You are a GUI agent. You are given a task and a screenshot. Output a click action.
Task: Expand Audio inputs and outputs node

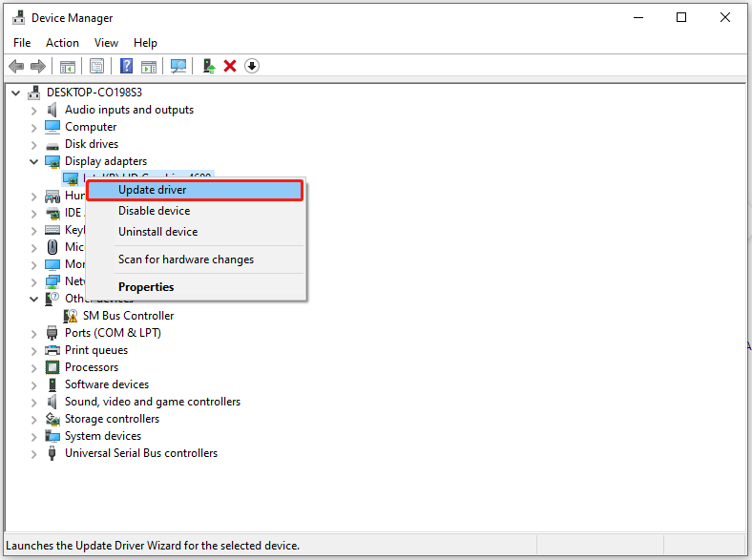point(33,111)
